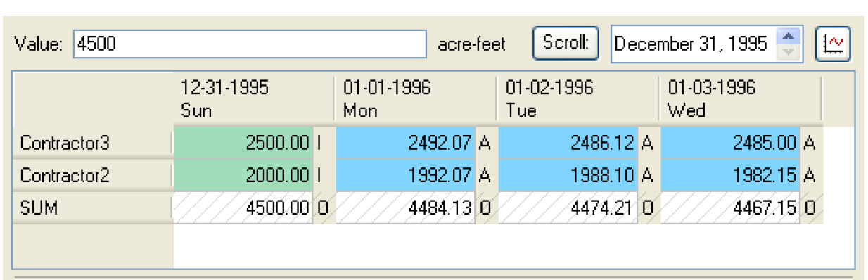Select the Contractor2 row header
868x280 pixels.
point(93,176)
